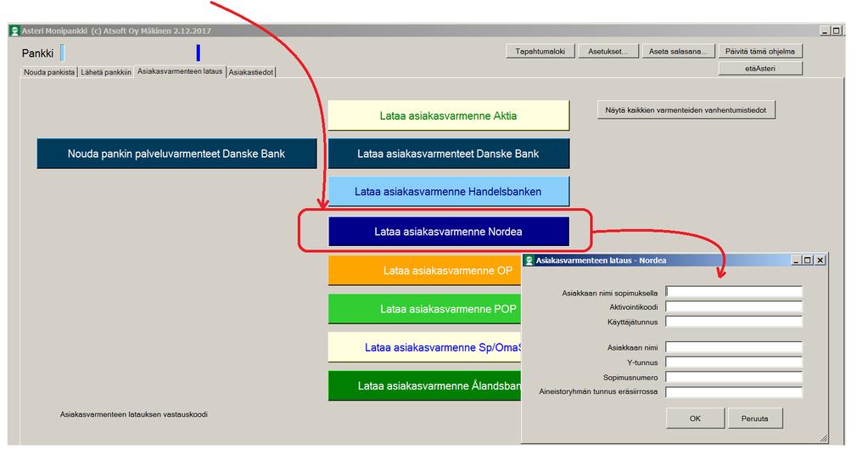Open Asetukset... settings button
The height and width of the screenshot is (466, 868).
point(608,52)
